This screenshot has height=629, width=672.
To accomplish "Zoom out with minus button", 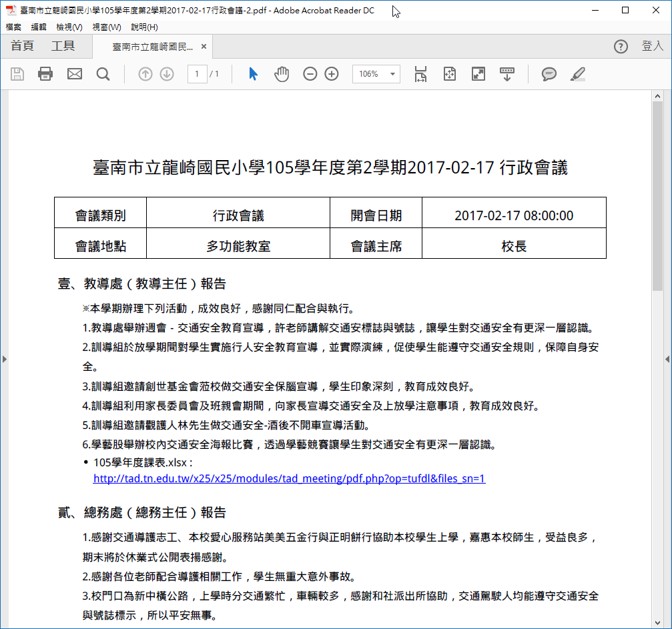I will [310, 74].
